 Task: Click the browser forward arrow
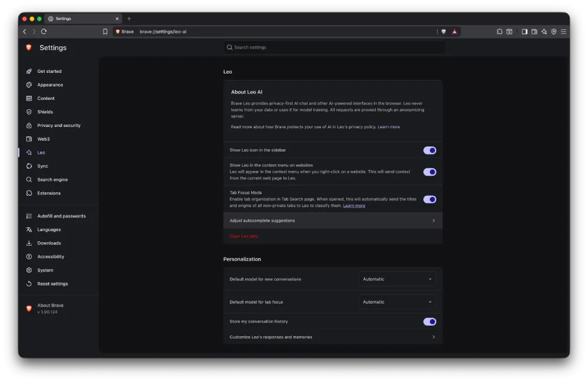(34, 32)
